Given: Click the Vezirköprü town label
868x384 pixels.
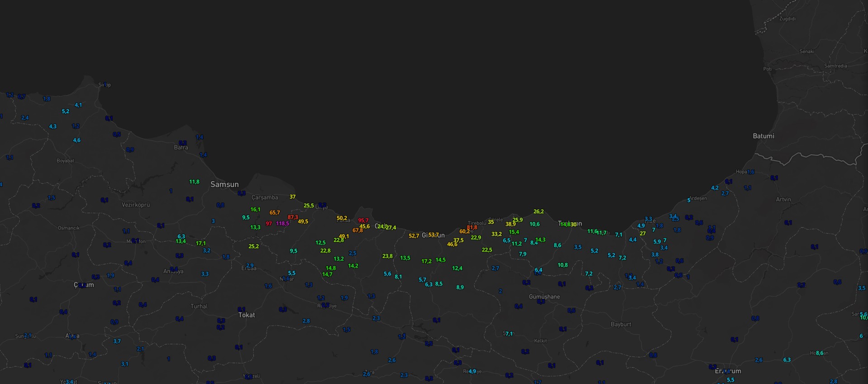Looking at the screenshot, I should pos(136,205).
